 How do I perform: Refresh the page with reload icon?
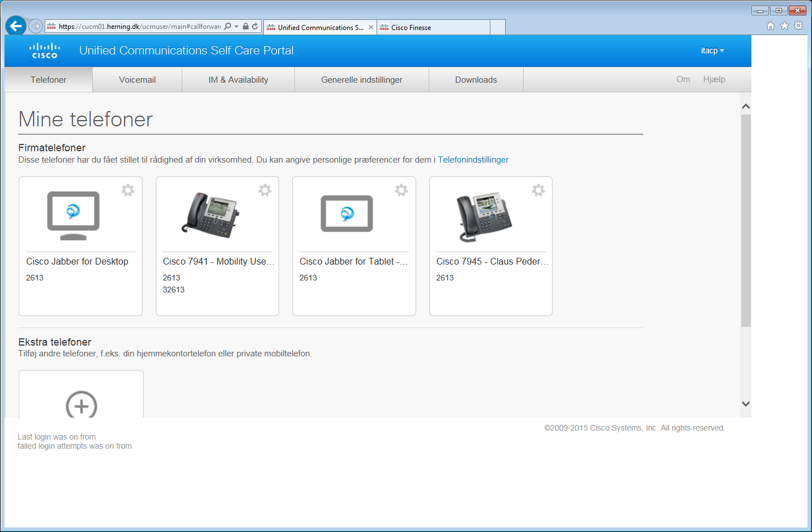click(255, 26)
